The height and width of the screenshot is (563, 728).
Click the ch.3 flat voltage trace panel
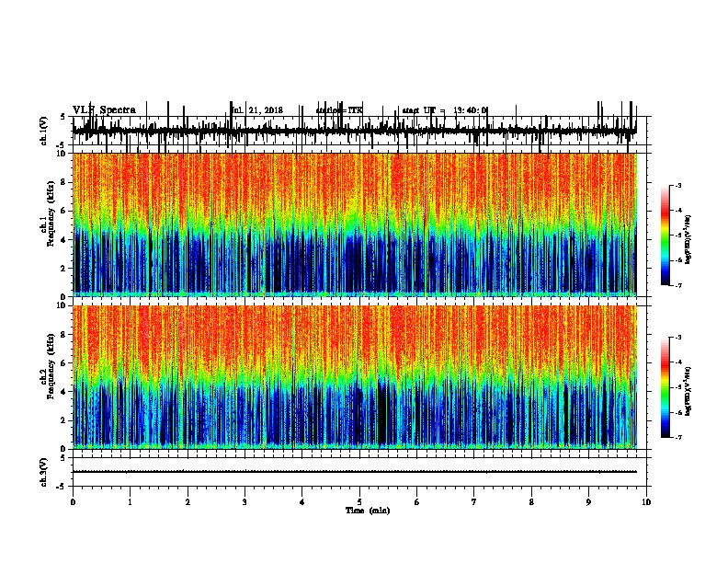point(359,472)
